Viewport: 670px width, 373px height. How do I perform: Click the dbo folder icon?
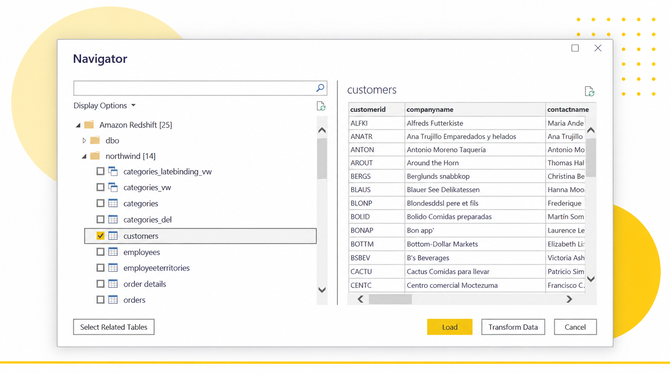[x=95, y=140]
